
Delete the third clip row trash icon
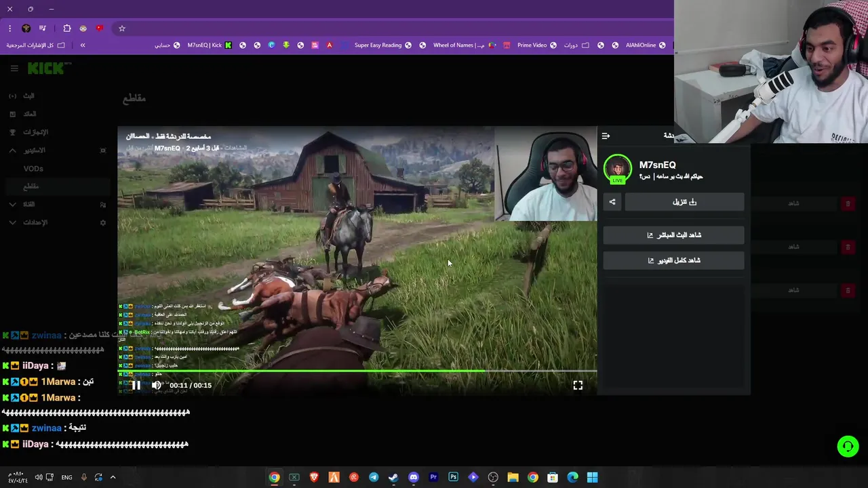pyautogui.click(x=848, y=290)
